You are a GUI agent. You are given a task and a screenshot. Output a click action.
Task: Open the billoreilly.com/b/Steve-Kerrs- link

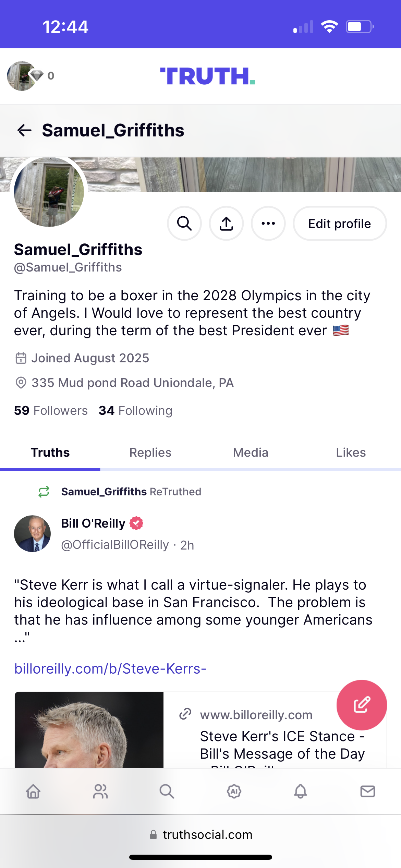coord(110,668)
